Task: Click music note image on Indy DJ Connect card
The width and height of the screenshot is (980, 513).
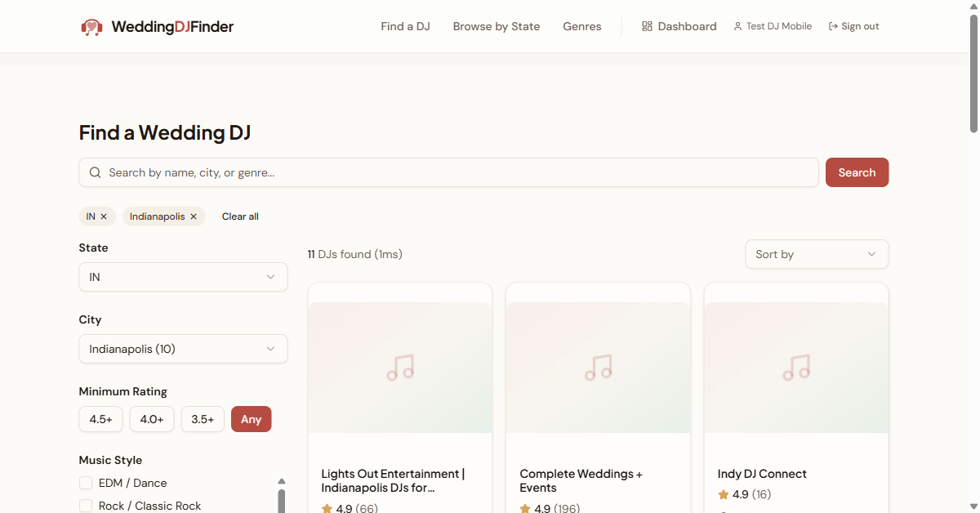Action: point(796,367)
